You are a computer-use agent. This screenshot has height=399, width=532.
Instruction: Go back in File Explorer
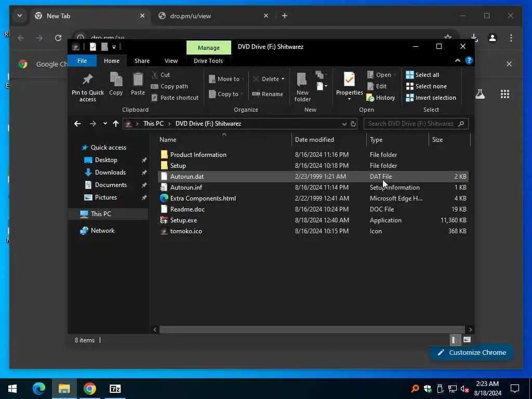pyautogui.click(x=77, y=124)
